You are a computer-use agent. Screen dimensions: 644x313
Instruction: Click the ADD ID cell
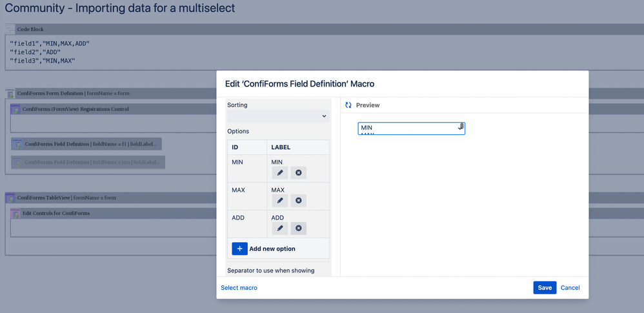(x=247, y=224)
